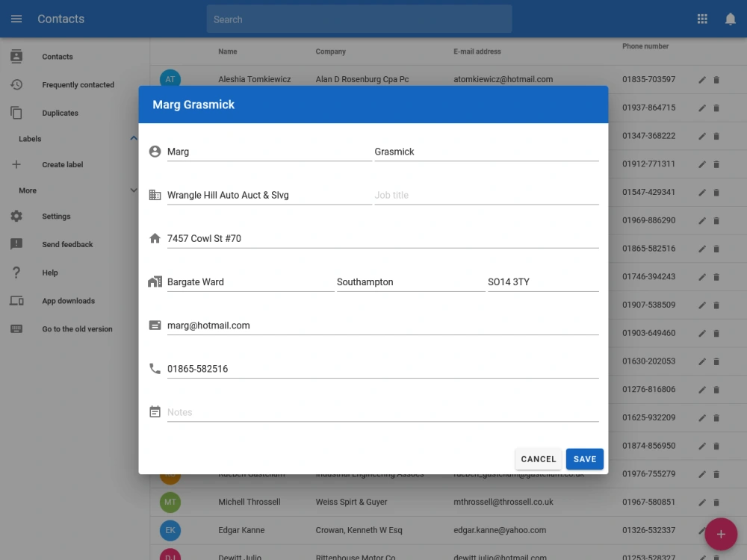Click the phone field 01865-582516

(383, 369)
